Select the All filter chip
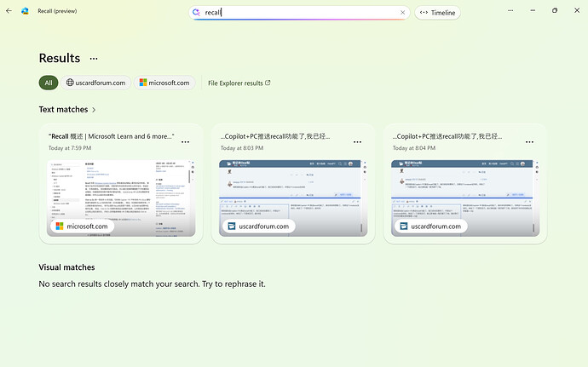The width and height of the screenshot is (588, 367). (x=49, y=83)
